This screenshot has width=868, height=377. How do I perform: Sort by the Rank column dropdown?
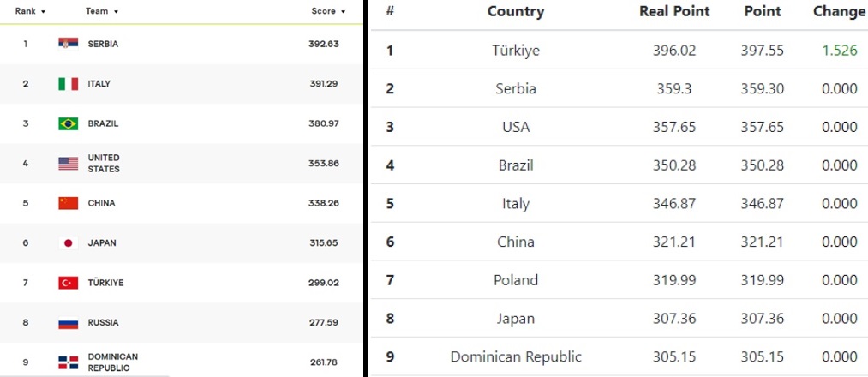point(31,12)
